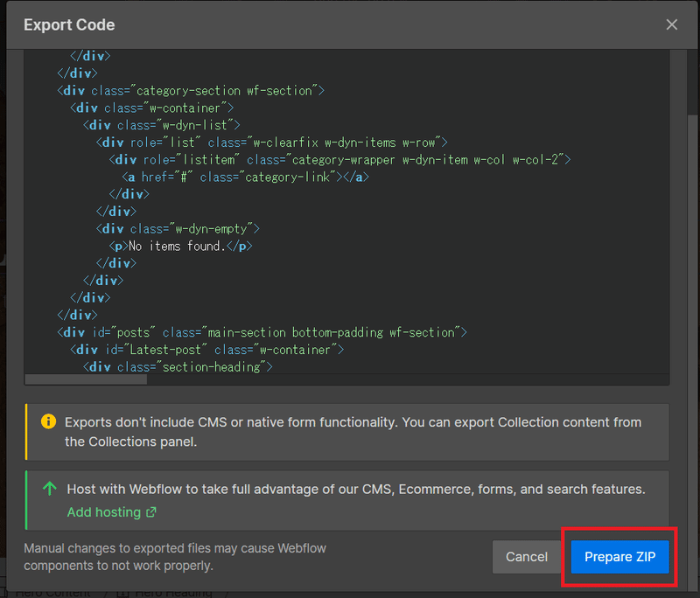Click the green upward arrow icon
This screenshot has width=700, height=598.
pos(50,489)
